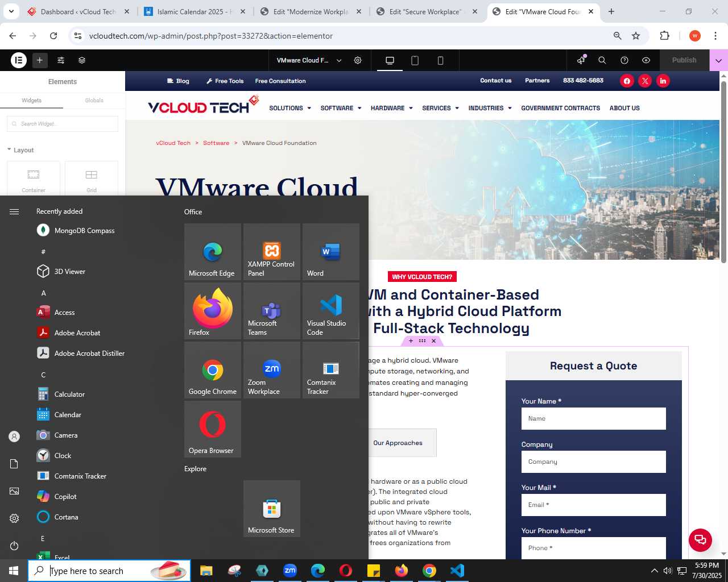Open Government Contracts menu item

pos(560,108)
